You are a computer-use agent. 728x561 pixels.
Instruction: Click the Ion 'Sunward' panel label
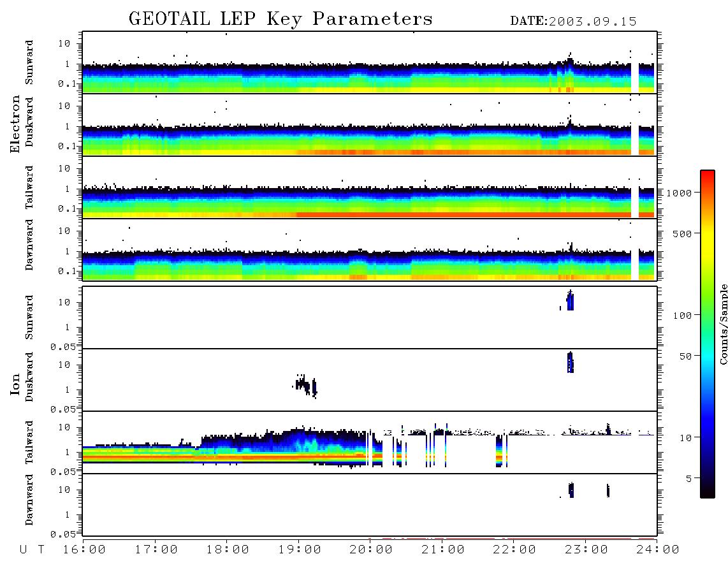pos(29,317)
